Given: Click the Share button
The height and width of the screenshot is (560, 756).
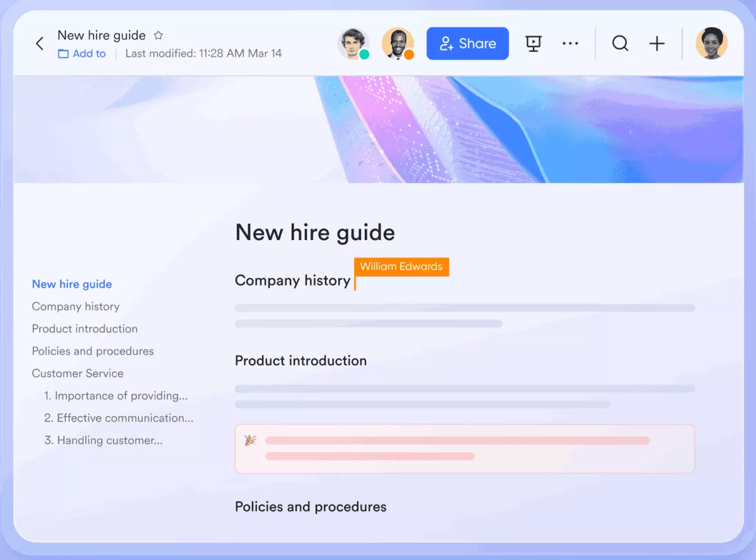Looking at the screenshot, I should pyautogui.click(x=467, y=43).
